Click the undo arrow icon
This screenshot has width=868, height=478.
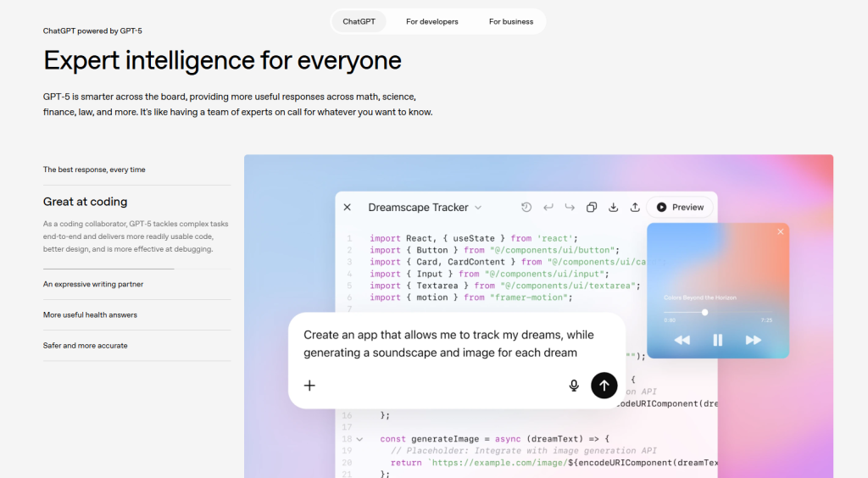pyautogui.click(x=548, y=207)
